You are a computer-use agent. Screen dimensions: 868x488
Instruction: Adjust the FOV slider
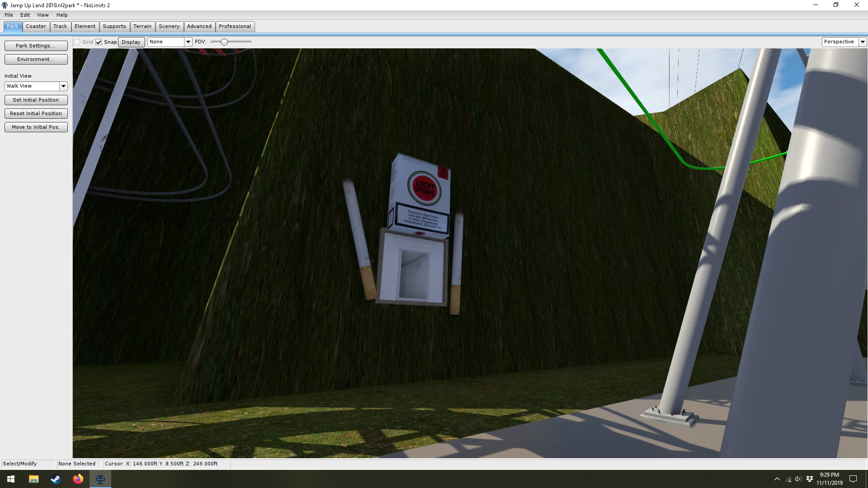(x=224, y=42)
